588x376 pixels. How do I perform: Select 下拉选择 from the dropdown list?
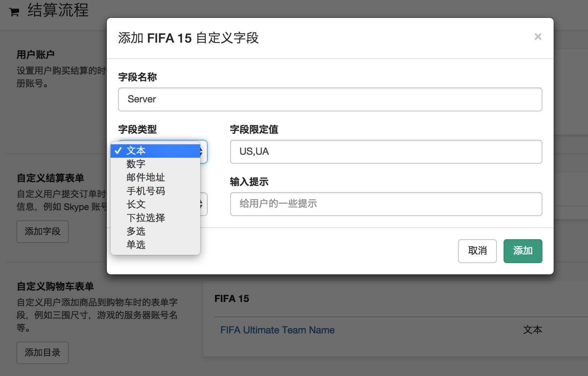tap(145, 218)
